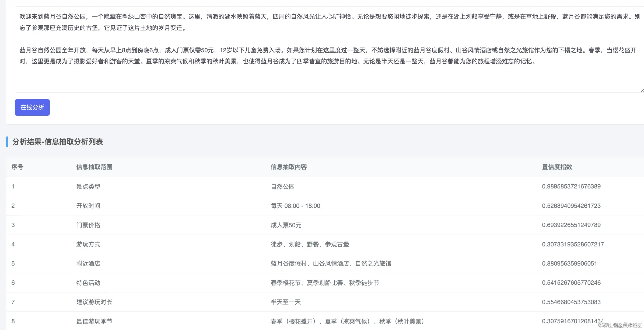Viewport: 644px width, 330px height.
Task: Click confidence value 0.9895853721676389
Action: [571, 186]
